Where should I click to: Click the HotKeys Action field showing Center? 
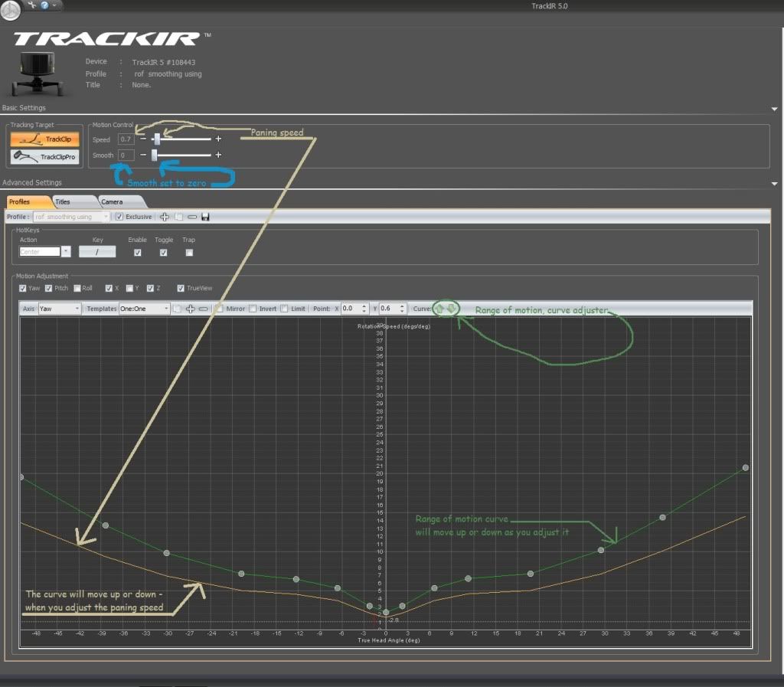point(40,251)
